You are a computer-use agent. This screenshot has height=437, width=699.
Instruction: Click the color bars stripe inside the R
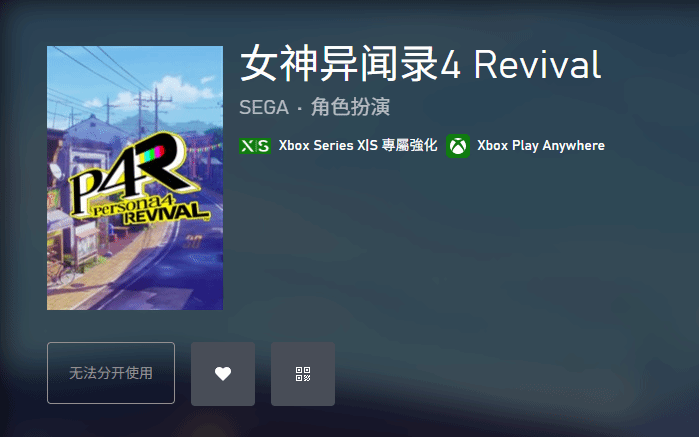(x=152, y=155)
